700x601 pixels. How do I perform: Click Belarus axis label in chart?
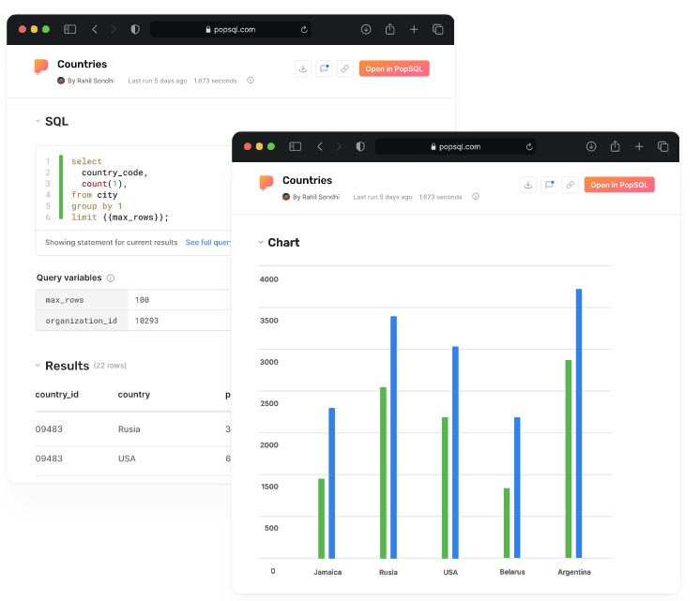(x=512, y=572)
